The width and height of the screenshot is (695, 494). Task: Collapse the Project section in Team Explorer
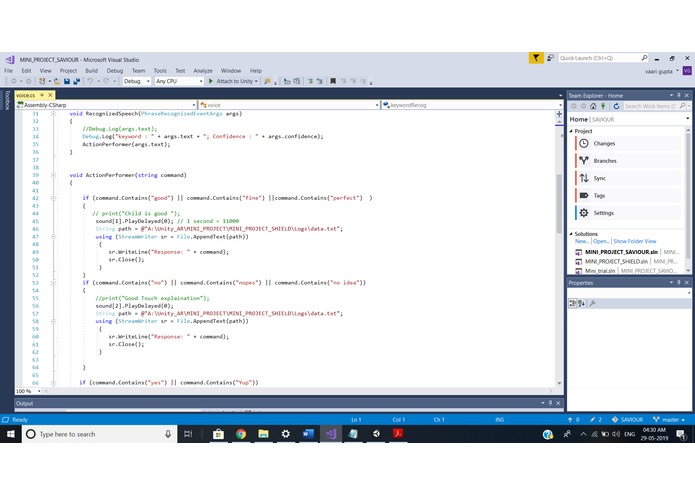(x=571, y=131)
